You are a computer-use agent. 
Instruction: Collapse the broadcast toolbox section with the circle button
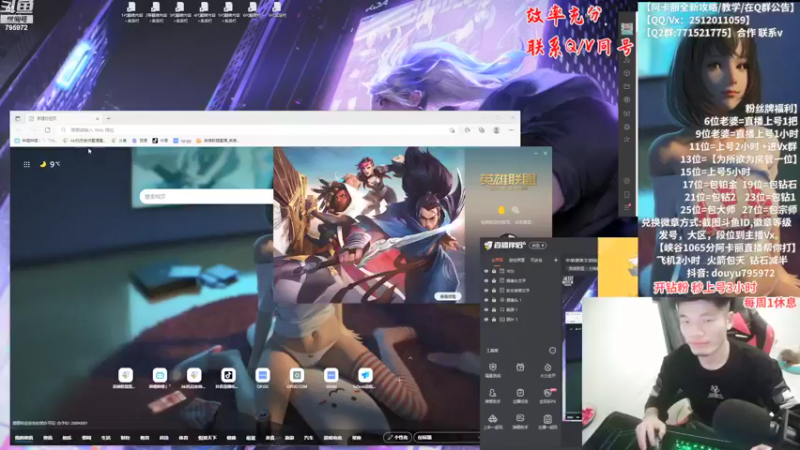552,351
